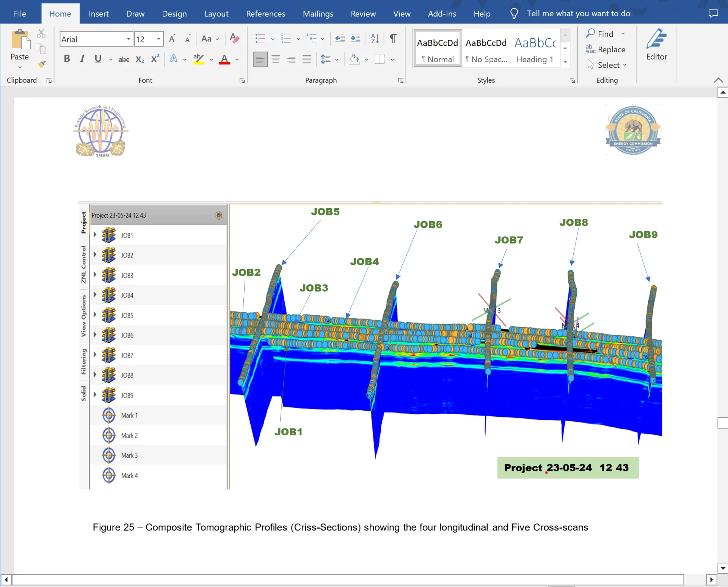This screenshot has height=587, width=728.
Task: Open the File tab
Action: click(x=20, y=14)
